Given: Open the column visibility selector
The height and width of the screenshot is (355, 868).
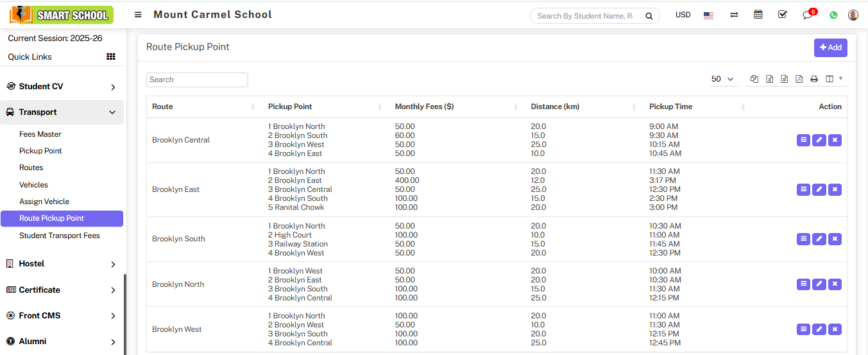Looking at the screenshot, I should (833, 79).
